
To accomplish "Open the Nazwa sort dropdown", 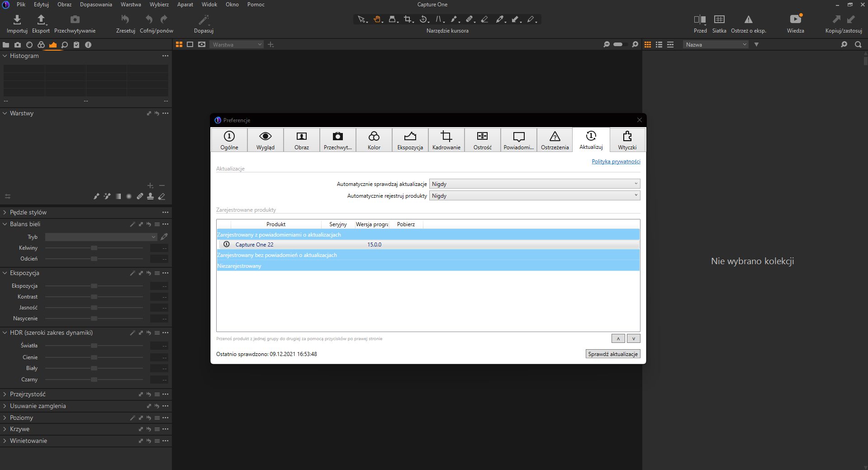I will point(716,44).
